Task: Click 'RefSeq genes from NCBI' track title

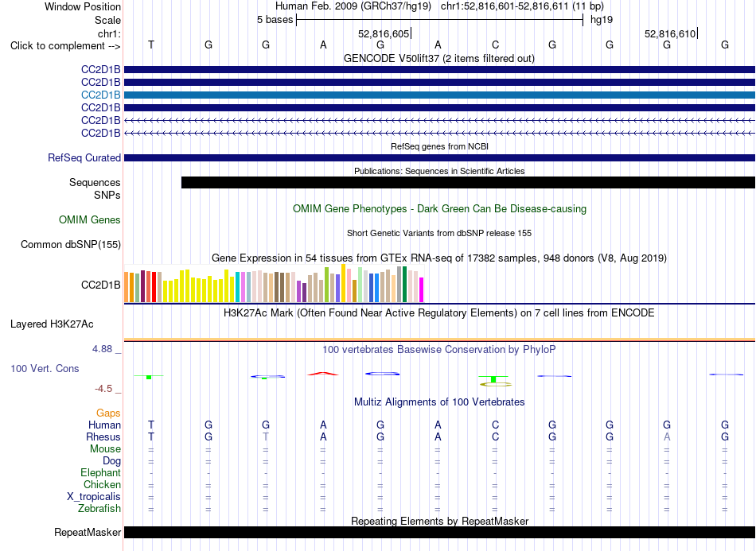Action: click(x=439, y=146)
